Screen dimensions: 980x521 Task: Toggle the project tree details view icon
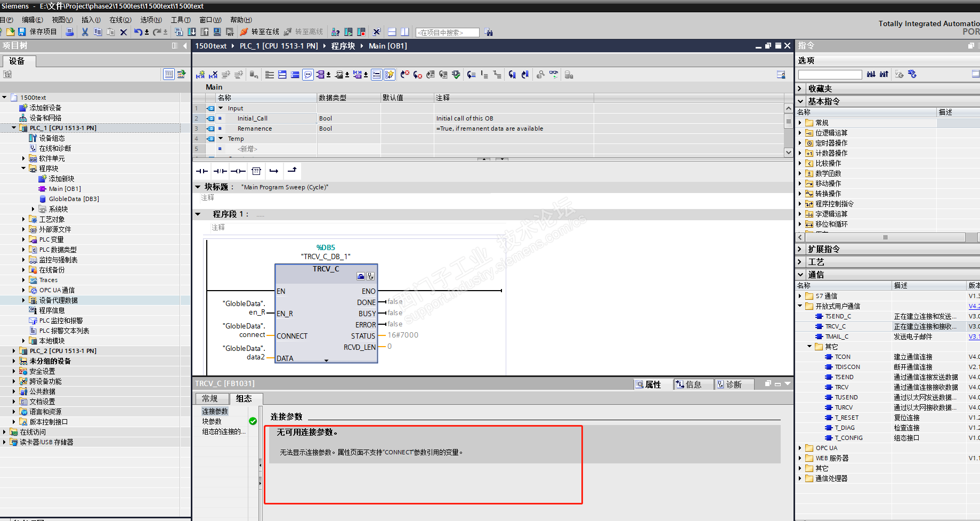click(x=169, y=74)
